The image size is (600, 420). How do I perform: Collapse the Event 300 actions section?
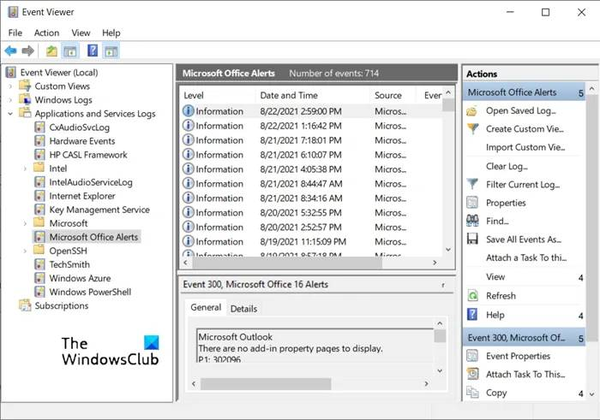[x=581, y=339]
